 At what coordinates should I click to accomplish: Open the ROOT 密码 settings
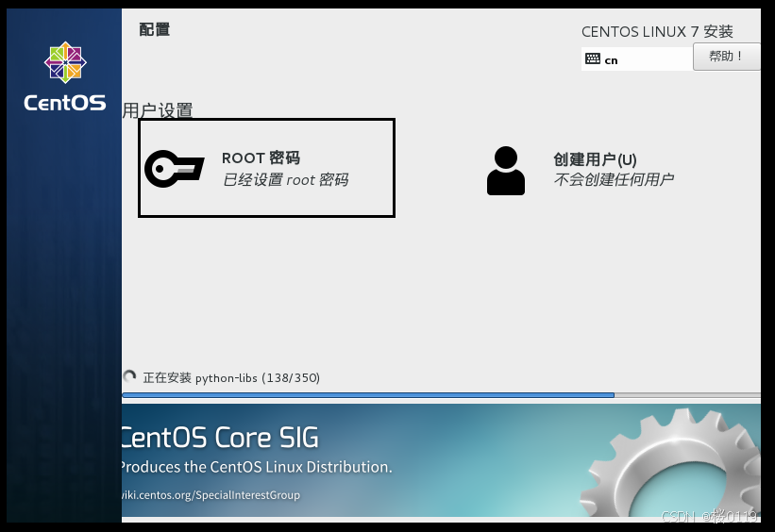click(266, 168)
